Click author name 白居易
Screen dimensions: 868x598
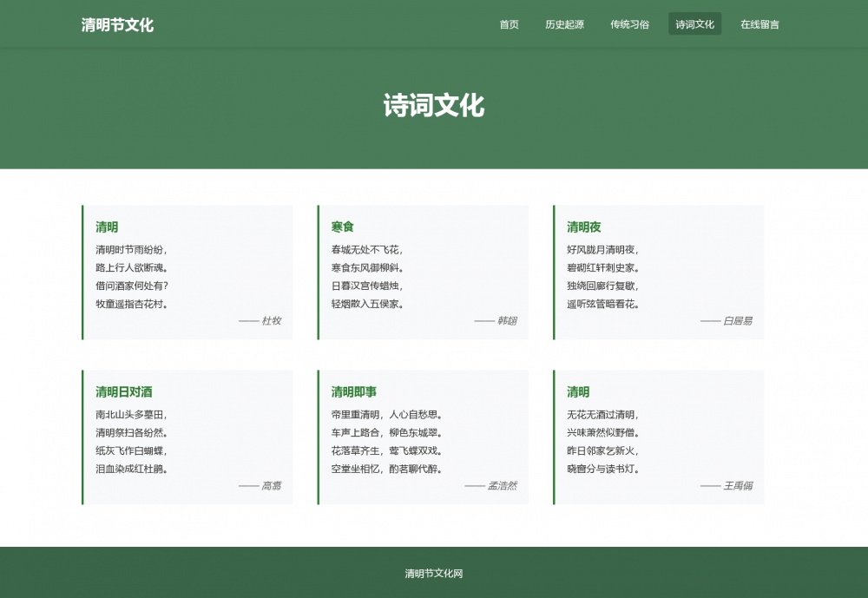(x=737, y=321)
